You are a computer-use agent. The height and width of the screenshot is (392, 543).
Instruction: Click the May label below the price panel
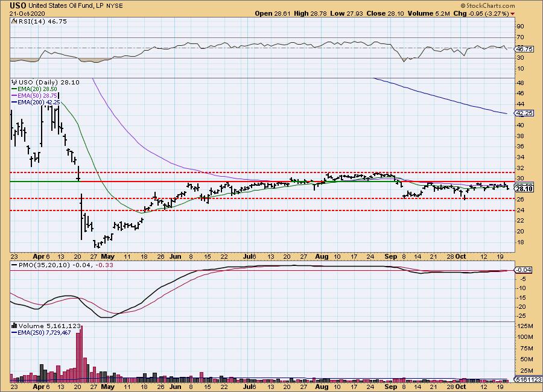coord(108,256)
